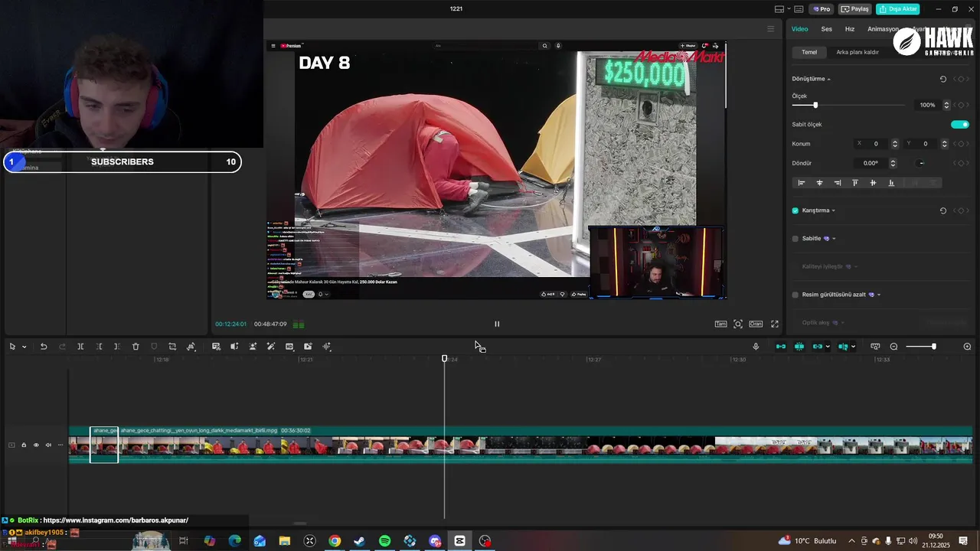This screenshot has height=551, width=980.
Task: Click the capture frame icon under preview
Action: tap(738, 324)
